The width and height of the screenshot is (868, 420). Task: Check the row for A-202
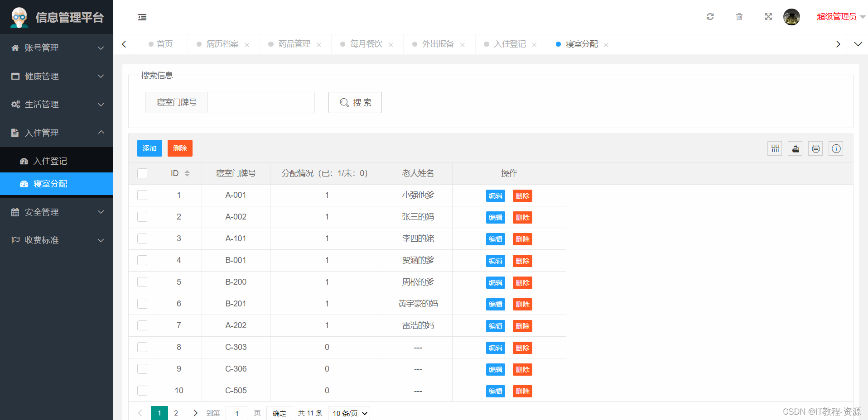[x=142, y=325]
